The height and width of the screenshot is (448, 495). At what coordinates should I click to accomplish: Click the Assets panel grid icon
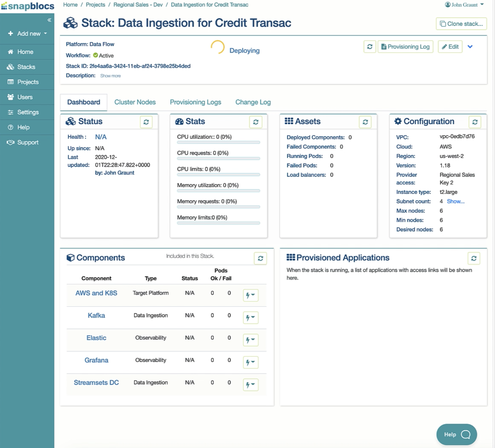click(289, 121)
